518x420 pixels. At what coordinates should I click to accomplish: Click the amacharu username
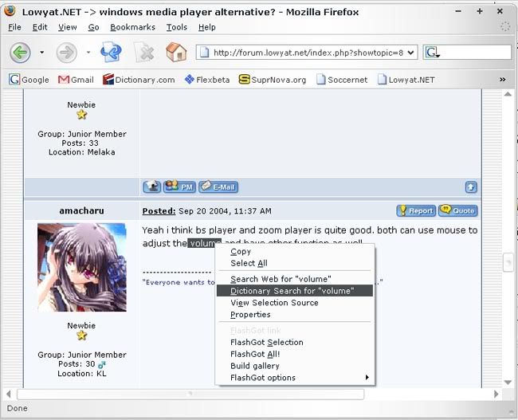click(x=81, y=210)
